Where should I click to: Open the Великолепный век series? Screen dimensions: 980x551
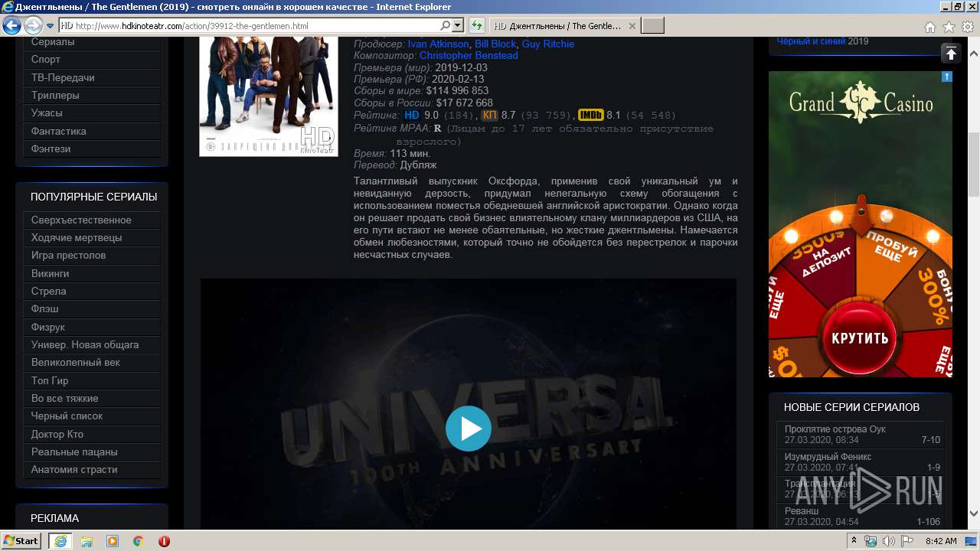[x=92, y=363]
